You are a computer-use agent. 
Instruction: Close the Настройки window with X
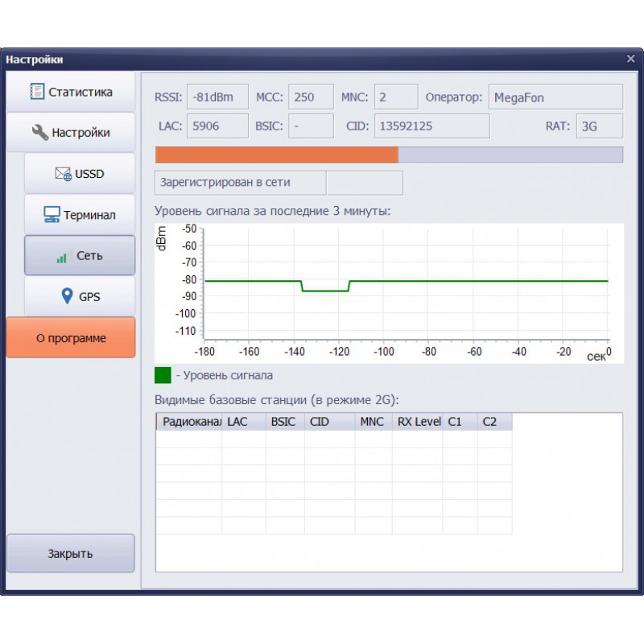(x=630, y=59)
